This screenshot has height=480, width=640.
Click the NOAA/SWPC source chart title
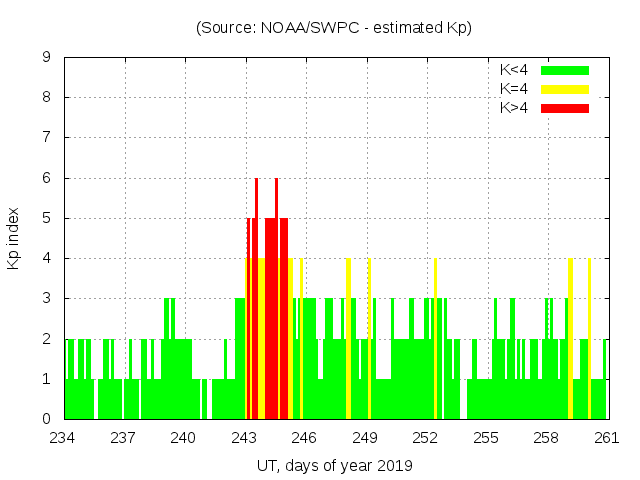click(334, 28)
